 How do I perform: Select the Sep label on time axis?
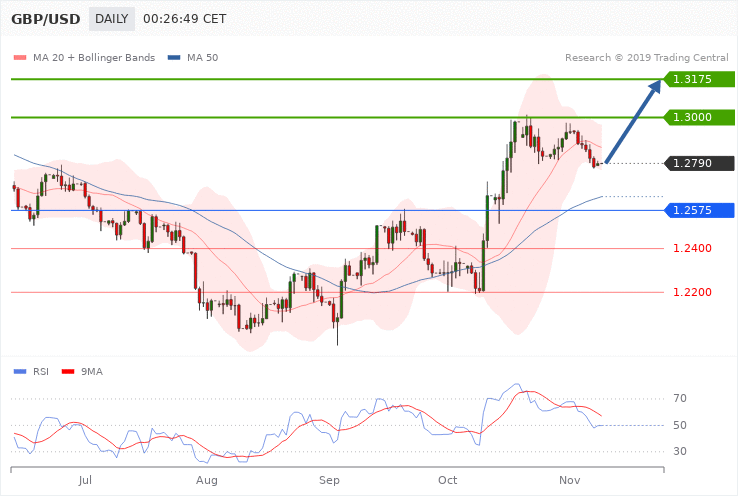[330, 481]
